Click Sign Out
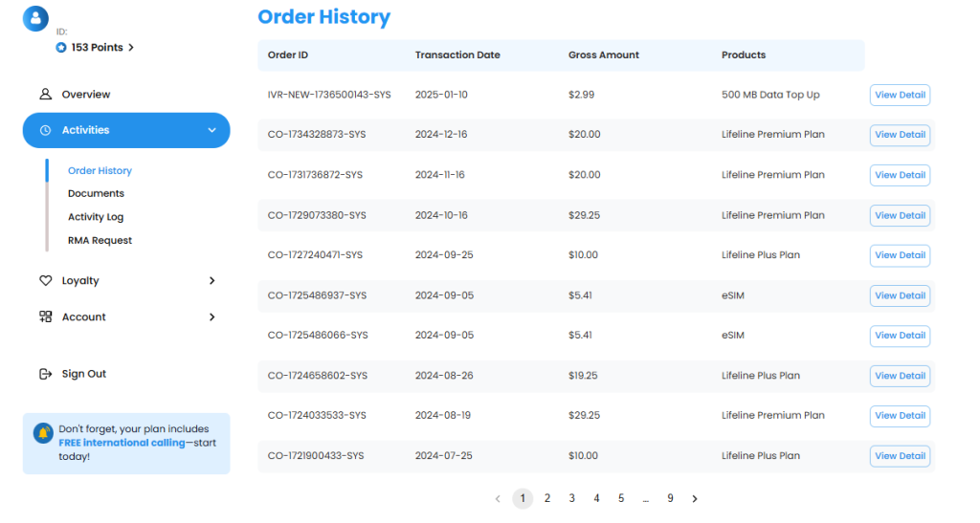Viewport: 980px width, 523px height. [x=84, y=374]
